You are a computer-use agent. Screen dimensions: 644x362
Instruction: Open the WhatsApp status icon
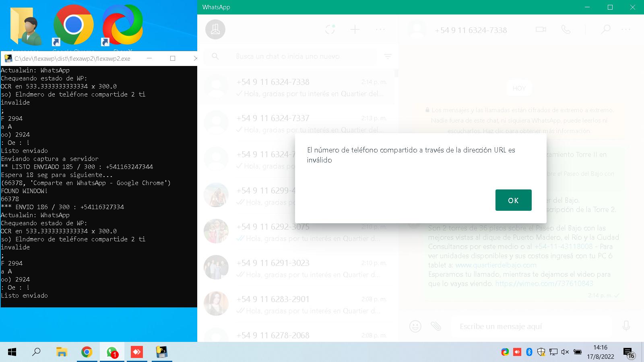[330, 29]
